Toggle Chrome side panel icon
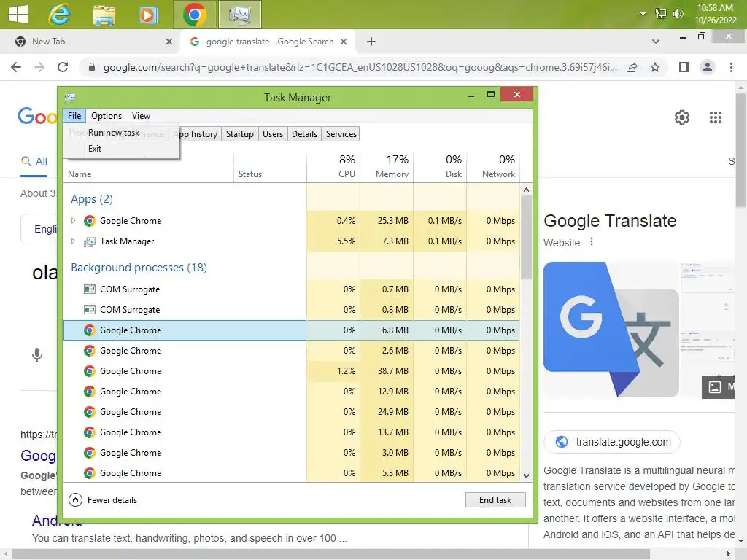747x560 pixels. click(x=684, y=67)
